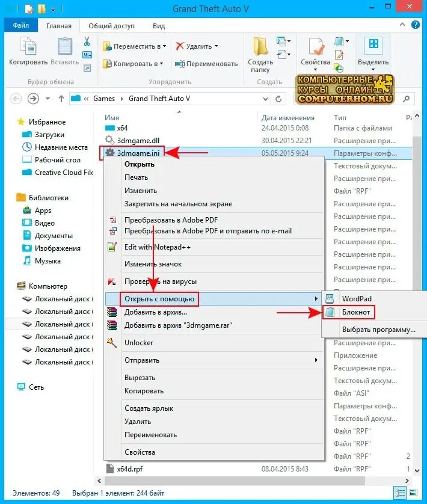Screen dimensions: 427x504
Task: Open the Файл tab
Action: [x=21, y=25]
